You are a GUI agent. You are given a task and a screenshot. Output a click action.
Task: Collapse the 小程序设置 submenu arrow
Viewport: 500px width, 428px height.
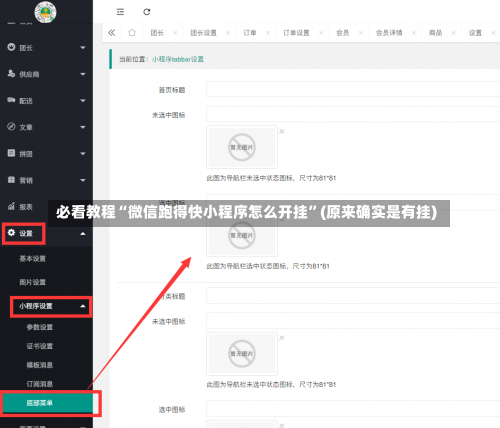(83, 306)
